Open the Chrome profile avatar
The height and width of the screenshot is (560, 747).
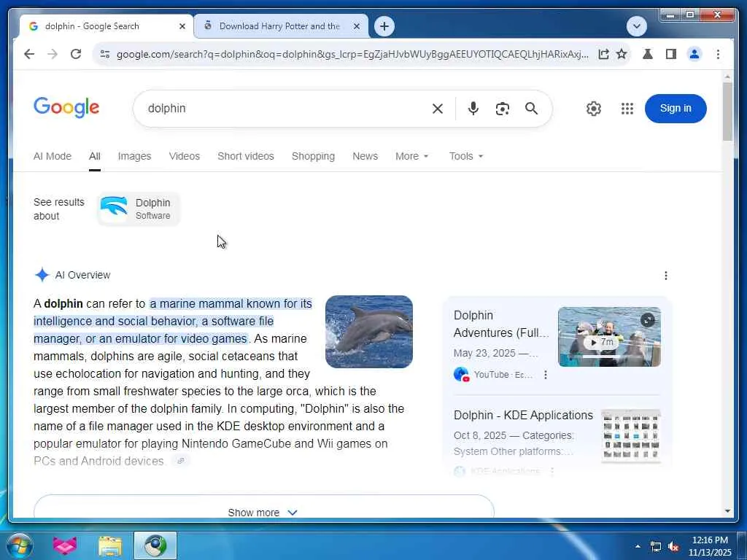(x=694, y=54)
